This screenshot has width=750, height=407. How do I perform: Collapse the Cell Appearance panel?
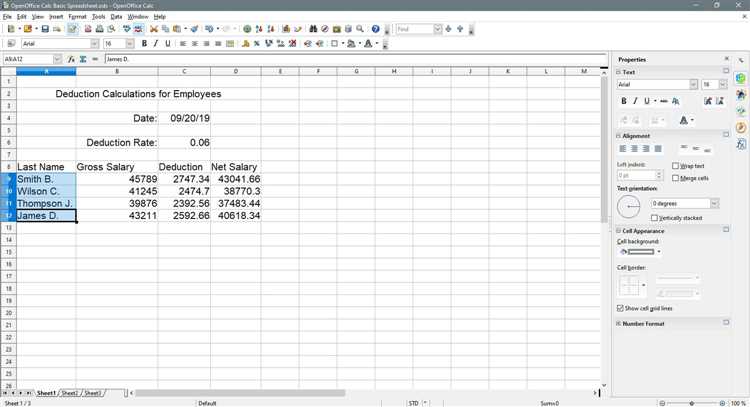tap(618, 231)
